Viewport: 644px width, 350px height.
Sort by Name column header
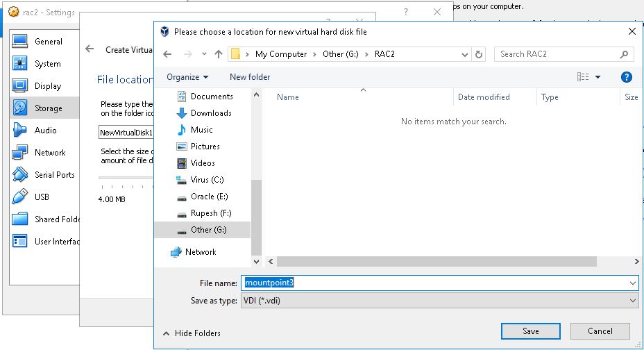[287, 97]
